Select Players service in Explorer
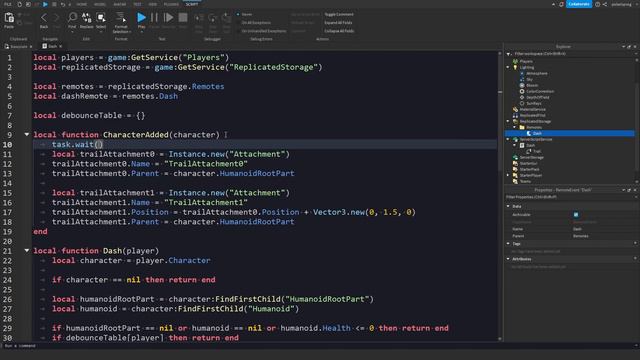The image size is (640, 360). [526, 61]
